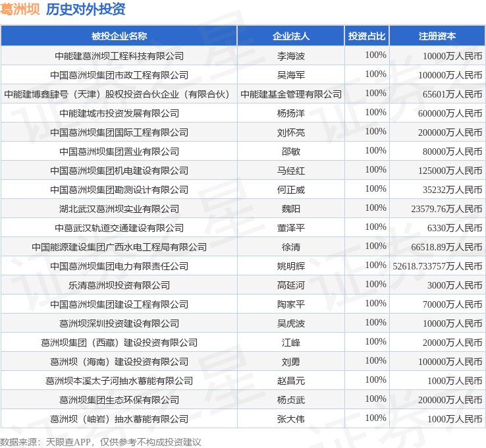Click legal person 李海波
This screenshot has width=486, height=448.
coord(290,56)
